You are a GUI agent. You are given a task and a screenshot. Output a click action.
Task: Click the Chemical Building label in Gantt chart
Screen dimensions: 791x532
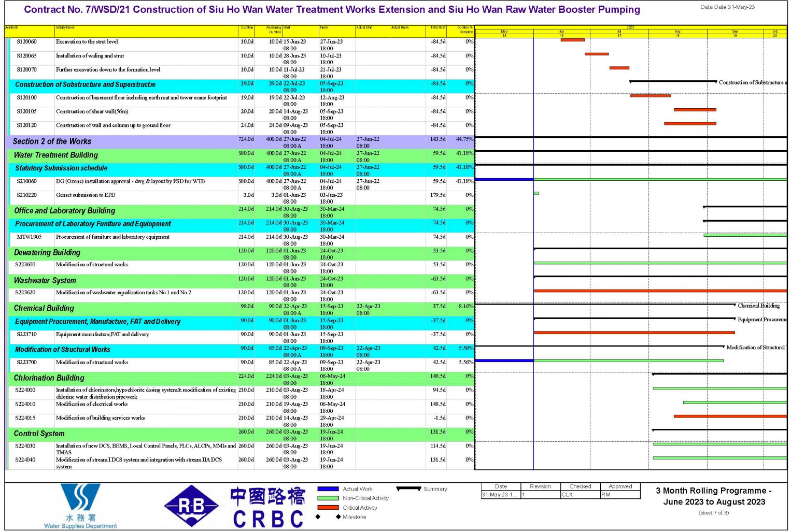(x=758, y=306)
